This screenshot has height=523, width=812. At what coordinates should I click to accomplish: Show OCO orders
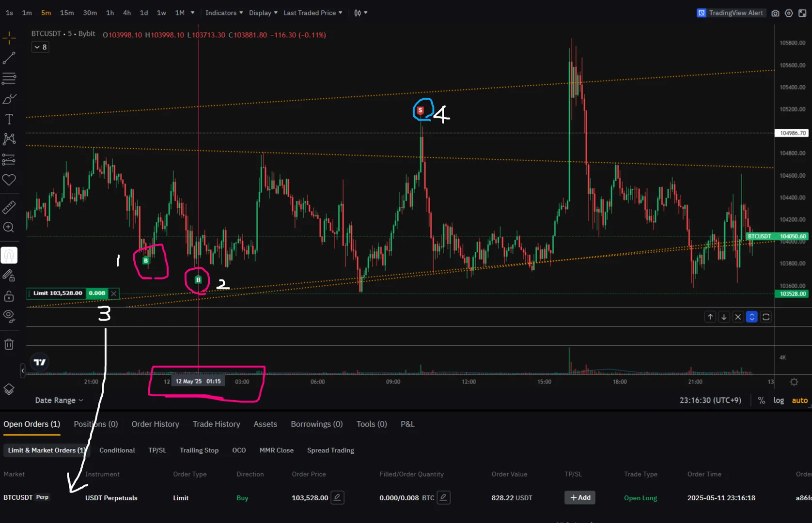(239, 450)
